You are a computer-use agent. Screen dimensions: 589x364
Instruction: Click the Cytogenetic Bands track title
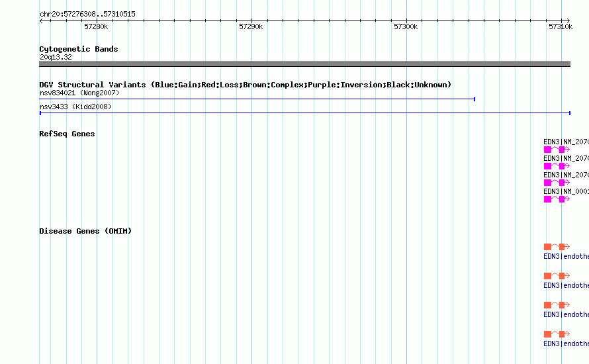79,49
